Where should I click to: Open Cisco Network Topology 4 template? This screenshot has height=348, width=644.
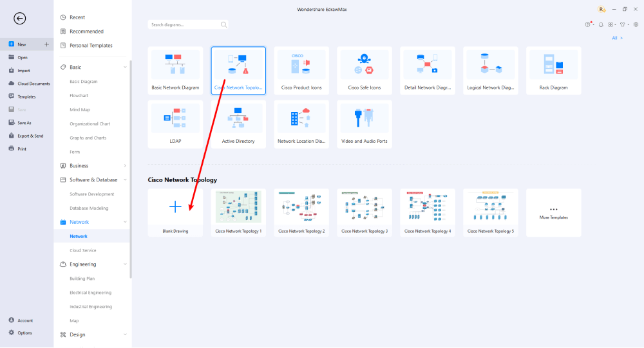pos(428,212)
